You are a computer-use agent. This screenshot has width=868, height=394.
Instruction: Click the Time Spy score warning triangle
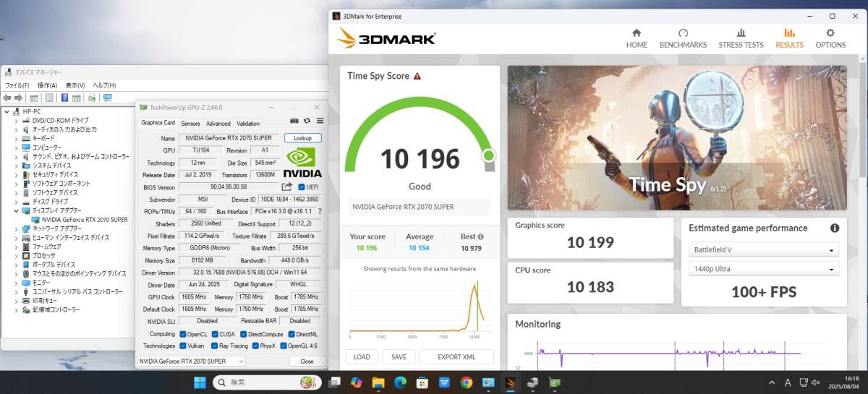coord(417,76)
